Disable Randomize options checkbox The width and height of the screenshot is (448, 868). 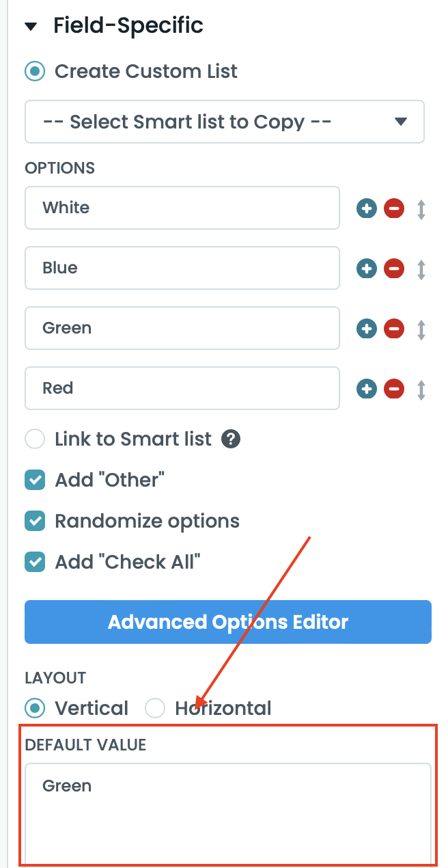click(x=35, y=521)
